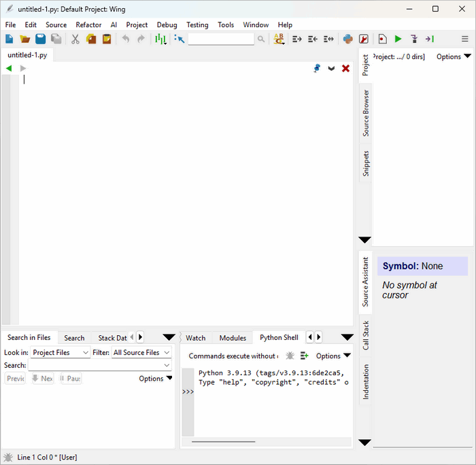Start debugging with the green play icon
Image resolution: width=476 pixels, height=465 pixels.
(398, 39)
